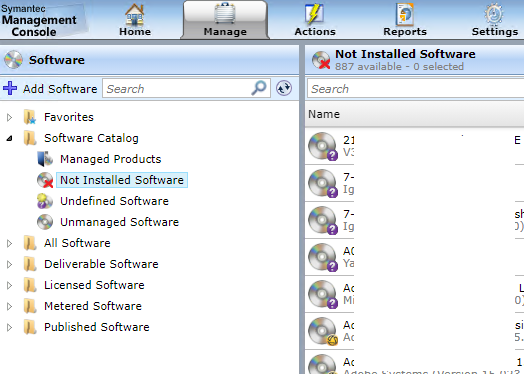Select the Favorites tree item
This screenshot has width=525, height=374.
69,117
